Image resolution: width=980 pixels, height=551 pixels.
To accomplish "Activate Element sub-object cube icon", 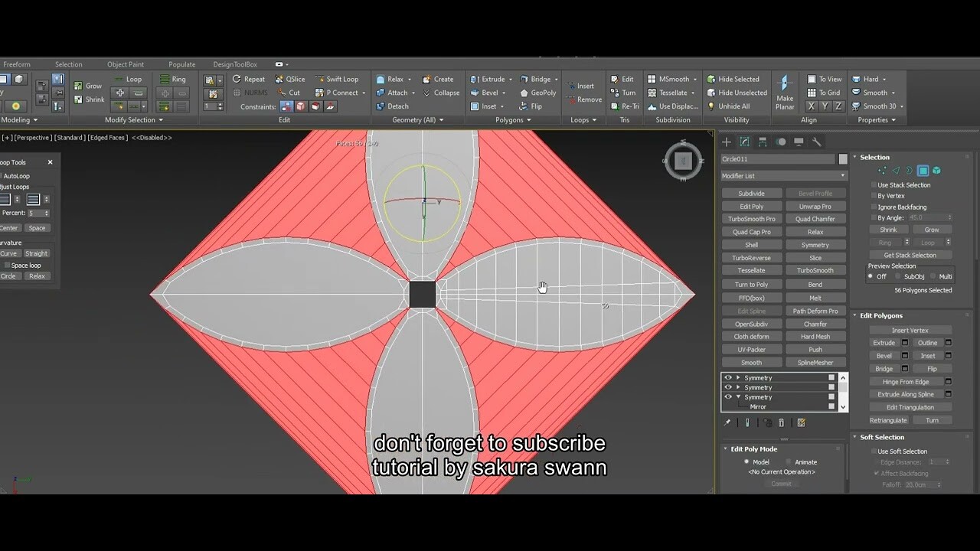I will tap(937, 170).
